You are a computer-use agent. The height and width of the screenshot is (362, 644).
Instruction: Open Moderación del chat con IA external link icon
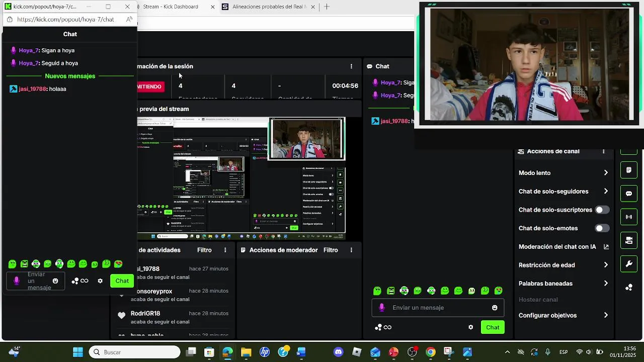pyautogui.click(x=606, y=247)
